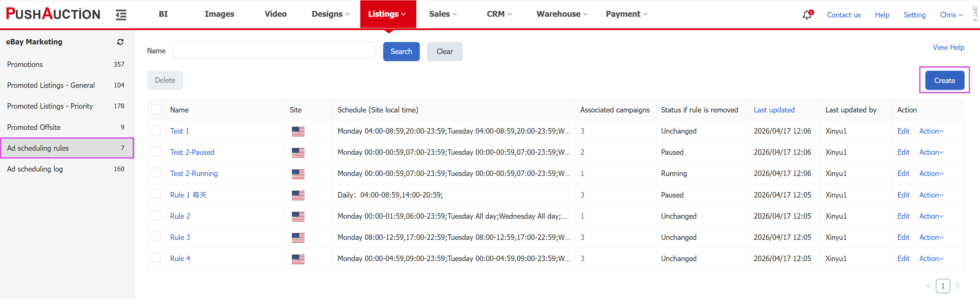This screenshot has height=299, width=980.
Task: Go to previous page arrow in pagination
Action: coord(928,286)
